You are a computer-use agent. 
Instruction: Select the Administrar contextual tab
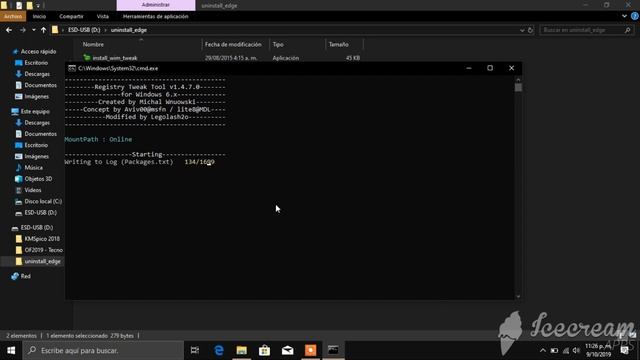click(156, 5)
